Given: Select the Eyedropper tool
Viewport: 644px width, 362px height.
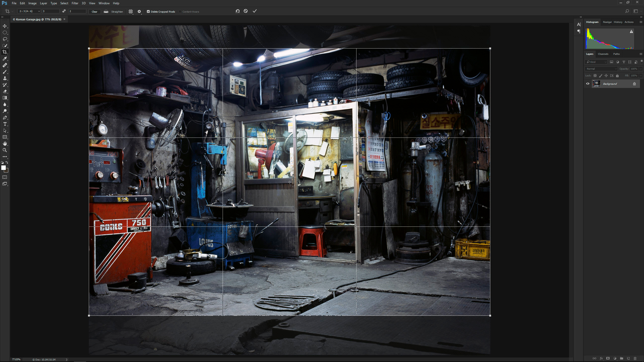Looking at the screenshot, I should [5, 59].
